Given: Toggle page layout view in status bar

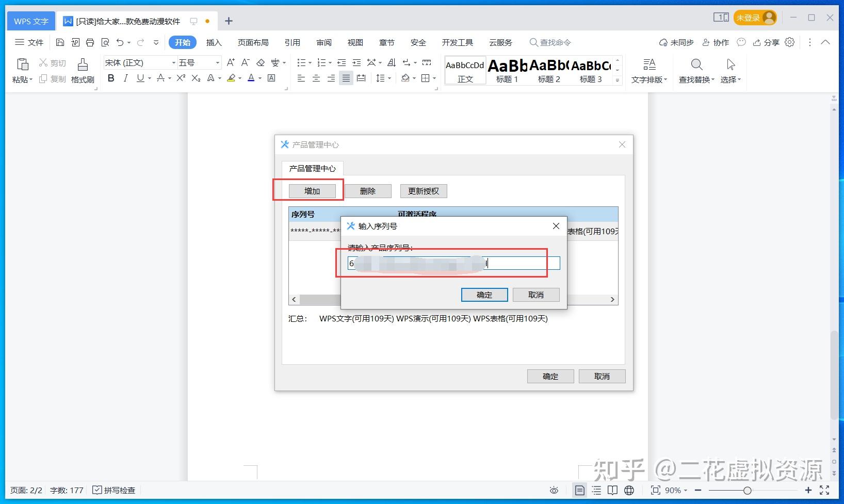Looking at the screenshot, I should tap(580, 490).
